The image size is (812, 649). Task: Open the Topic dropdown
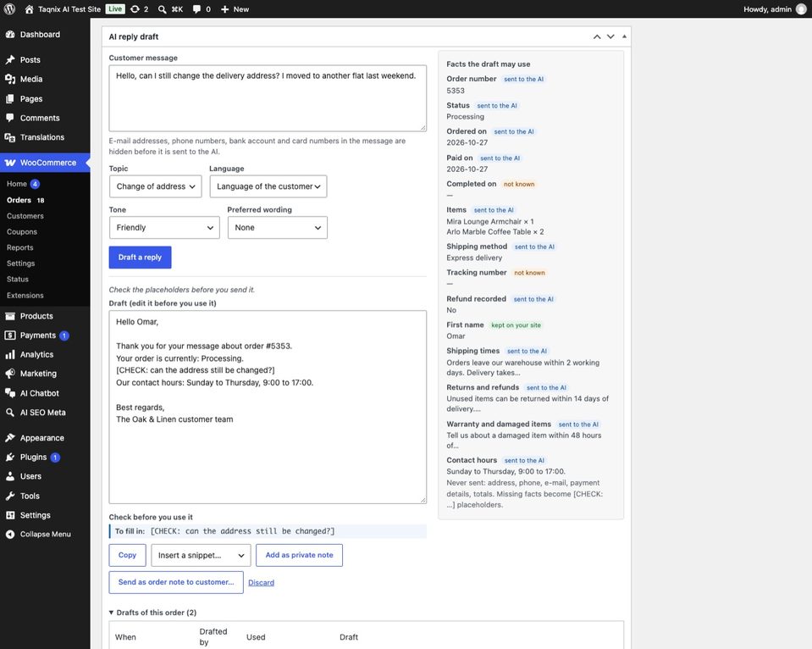point(155,186)
